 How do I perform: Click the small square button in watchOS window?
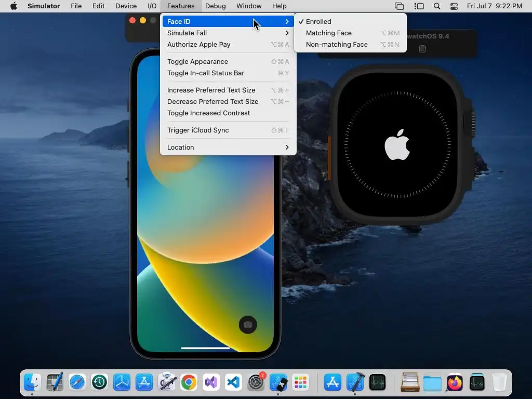tap(422, 49)
